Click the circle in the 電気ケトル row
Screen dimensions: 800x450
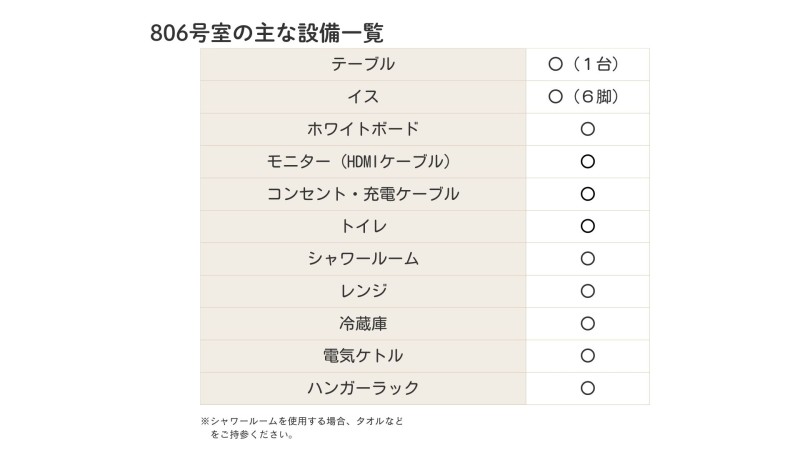click(x=588, y=355)
